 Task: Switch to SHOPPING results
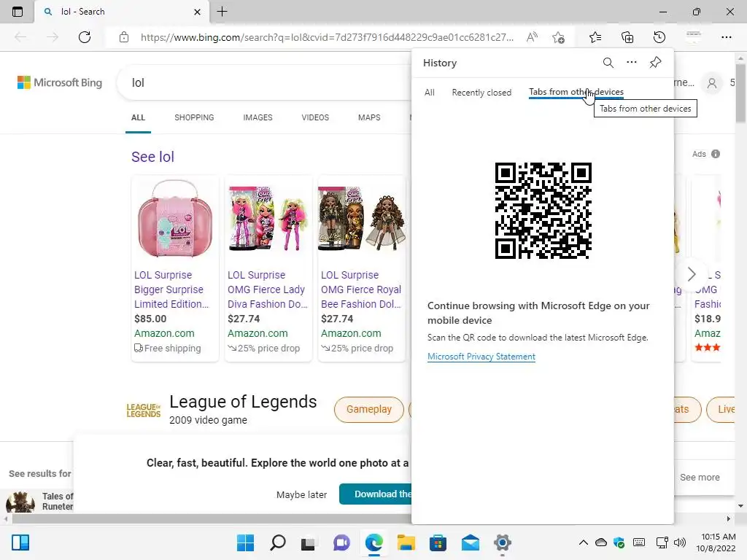pos(194,117)
